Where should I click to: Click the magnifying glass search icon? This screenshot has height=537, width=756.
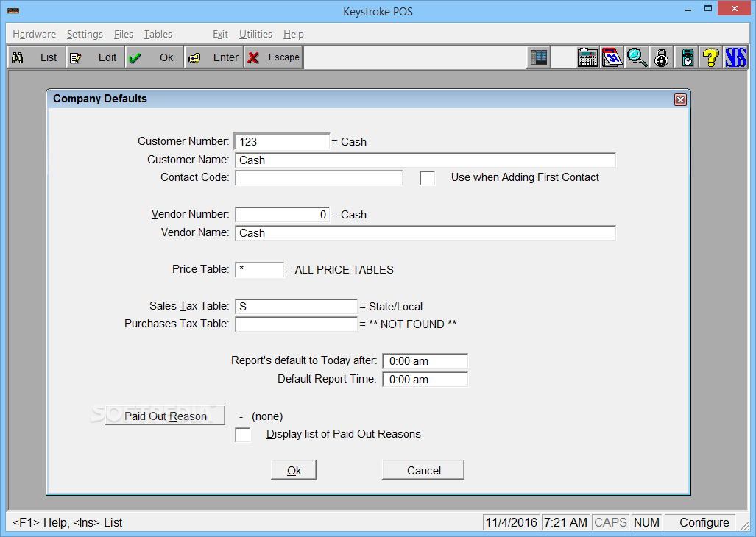(x=637, y=57)
